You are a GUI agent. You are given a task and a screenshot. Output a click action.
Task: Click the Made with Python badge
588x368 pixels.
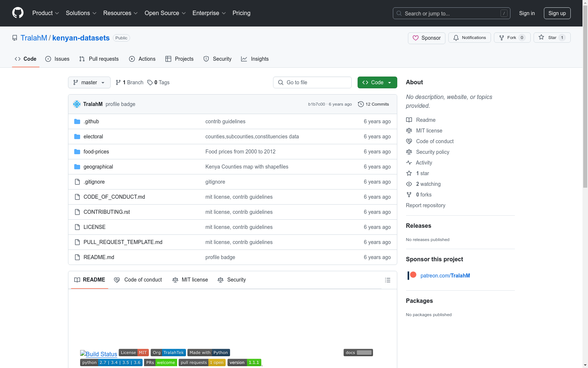coord(209,353)
